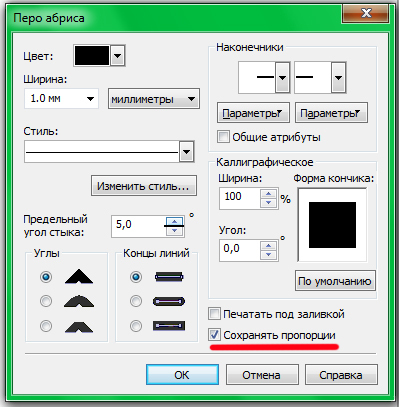Enable the Общие атрибуты checkbox
Image resolution: width=399 pixels, height=407 pixels.
point(223,137)
